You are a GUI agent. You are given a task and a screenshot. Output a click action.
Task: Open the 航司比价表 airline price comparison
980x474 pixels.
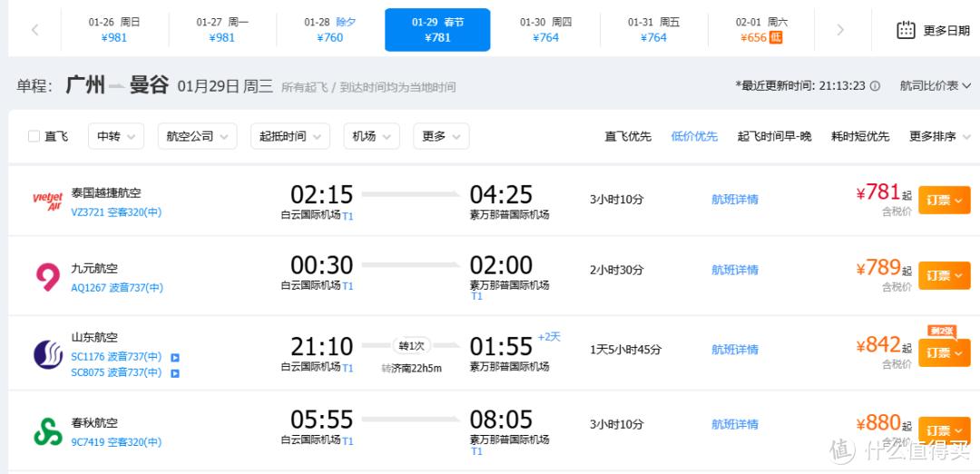pyautogui.click(x=935, y=85)
